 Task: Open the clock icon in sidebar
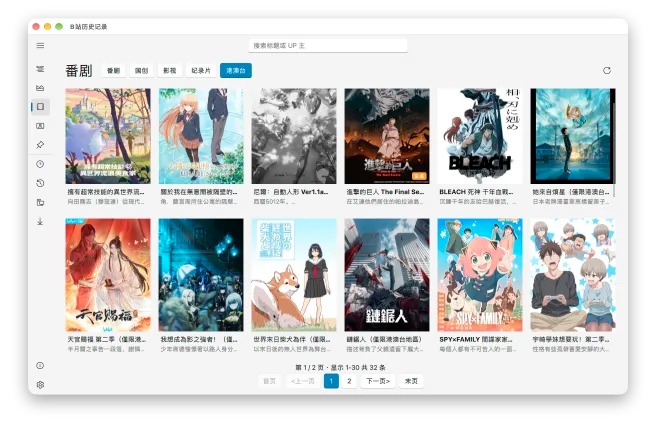click(x=40, y=164)
